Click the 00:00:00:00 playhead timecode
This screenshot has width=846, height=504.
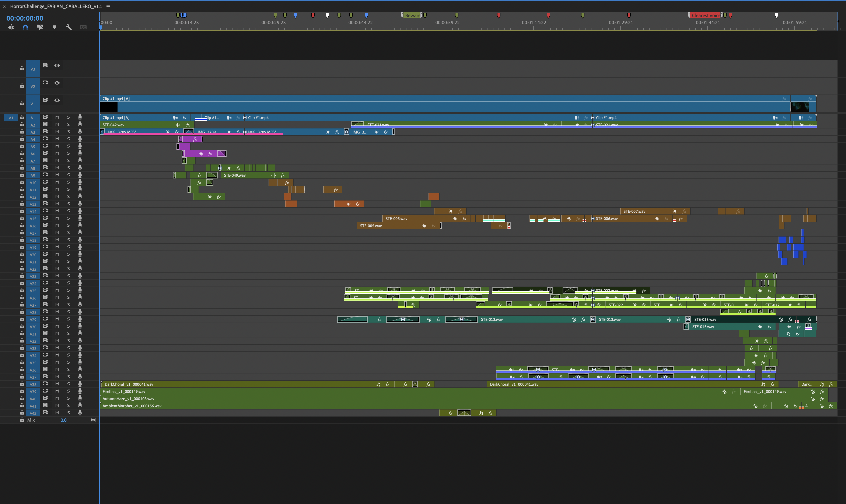point(25,18)
